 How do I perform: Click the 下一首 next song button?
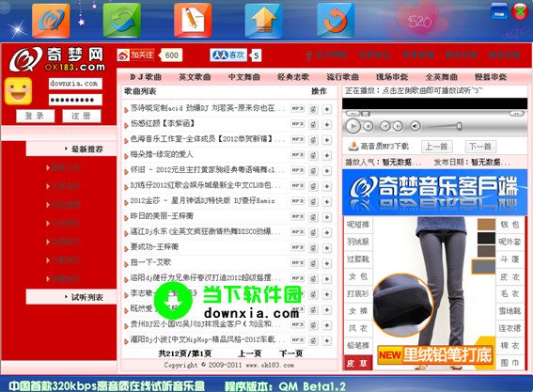pos(480,147)
